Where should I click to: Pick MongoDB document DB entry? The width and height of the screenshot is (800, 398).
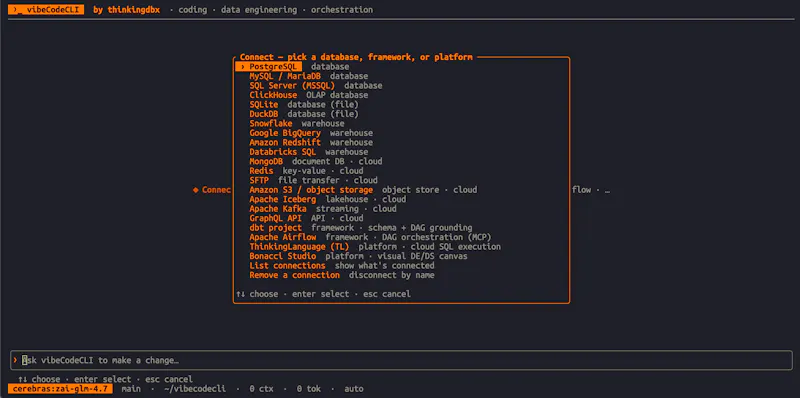pyautogui.click(x=315, y=161)
